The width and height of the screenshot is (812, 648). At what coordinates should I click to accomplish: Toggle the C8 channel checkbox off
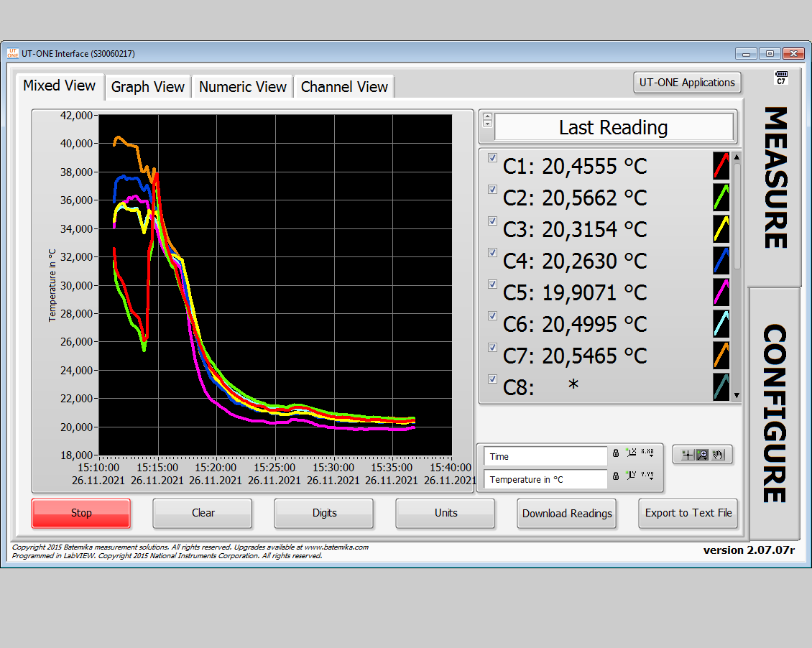click(x=492, y=379)
